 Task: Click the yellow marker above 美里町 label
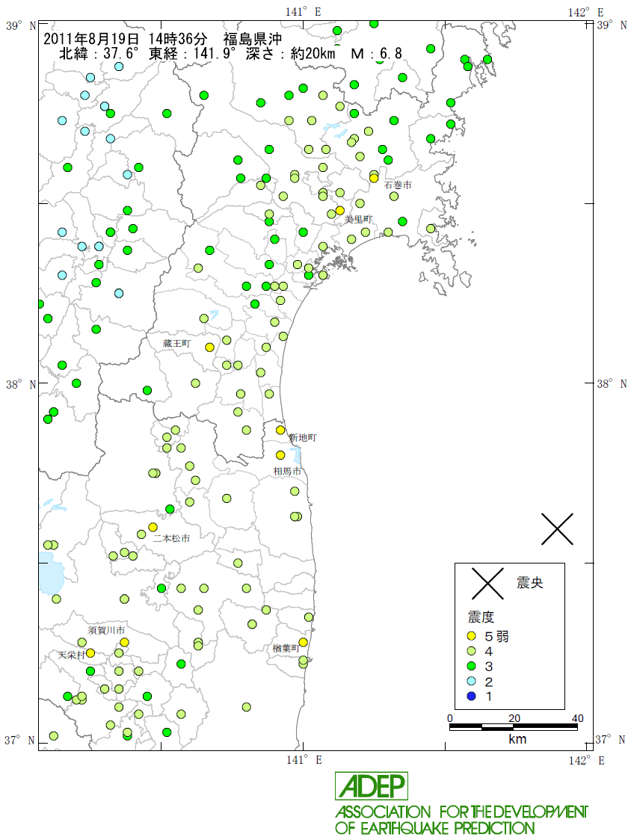(340, 210)
